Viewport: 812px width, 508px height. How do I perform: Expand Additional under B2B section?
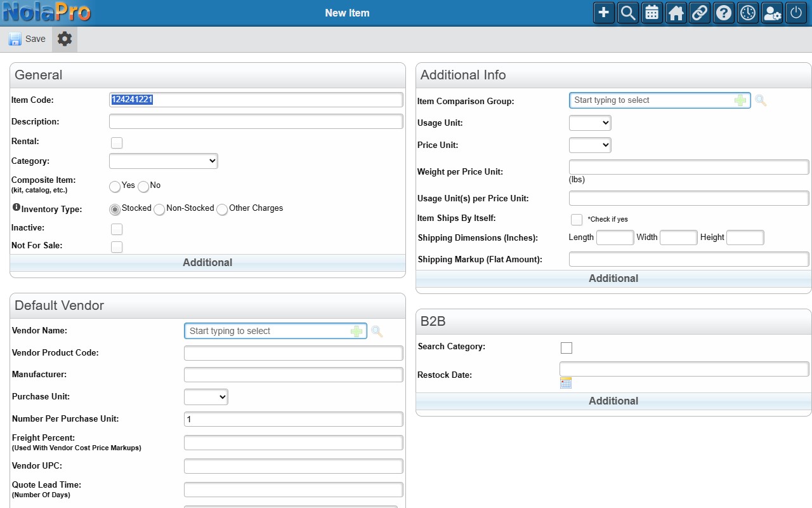pyautogui.click(x=613, y=401)
